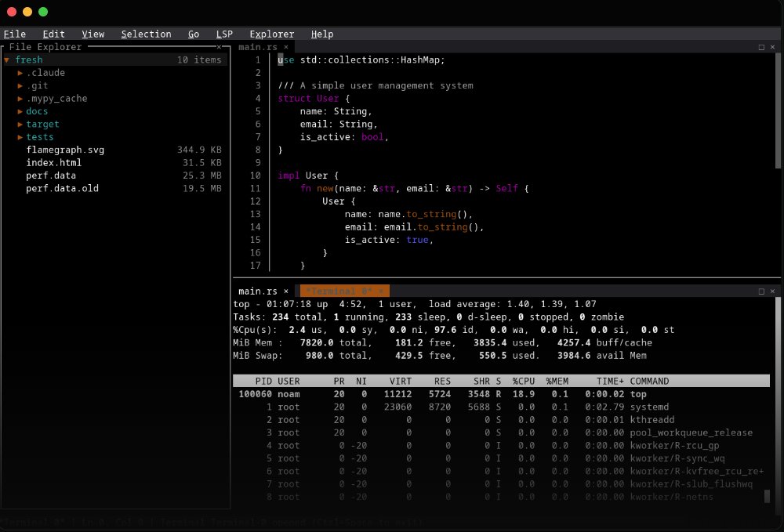The width and height of the screenshot is (784, 532).
Task: Open the View menu
Action: 93,34
